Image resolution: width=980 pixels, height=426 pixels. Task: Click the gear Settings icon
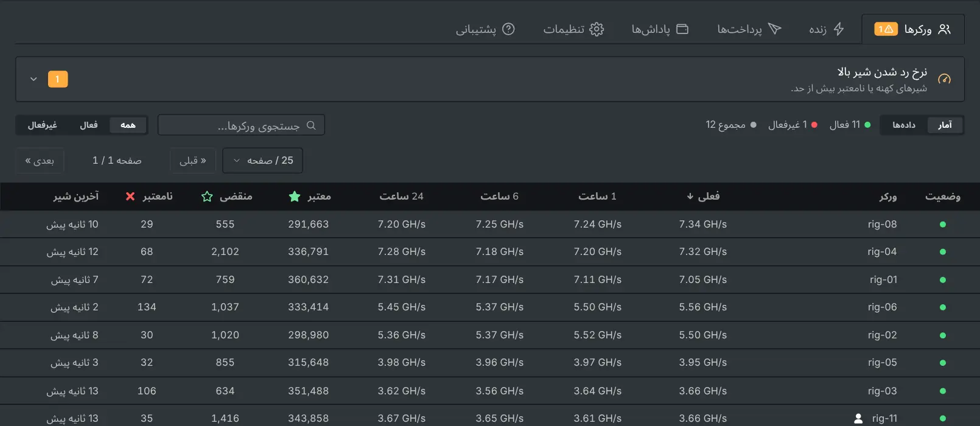(x=597, y=29)
